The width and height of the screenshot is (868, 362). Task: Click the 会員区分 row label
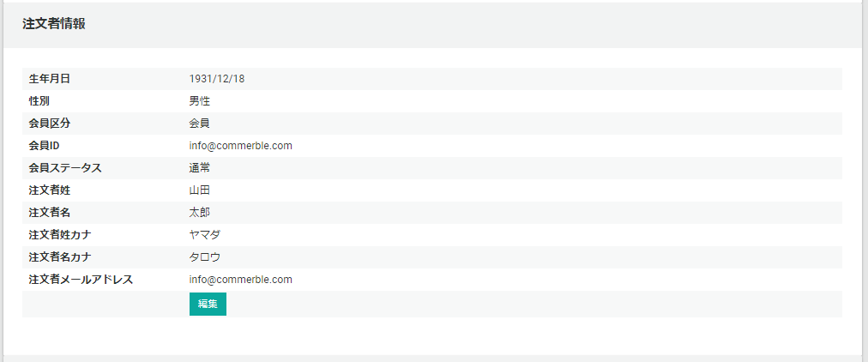49,124
